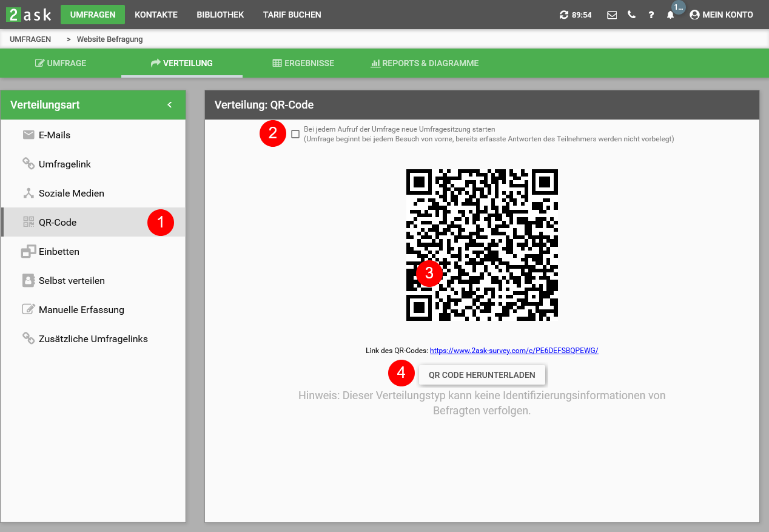Enable new survey session on each visit checkbox
Viewport: 769px width, 532px height.
pos(295,134)
